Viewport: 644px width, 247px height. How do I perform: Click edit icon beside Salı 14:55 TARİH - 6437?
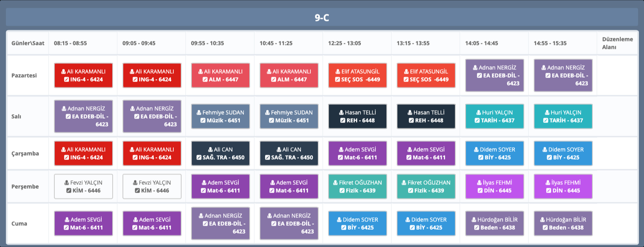click(x=546, y=121)
